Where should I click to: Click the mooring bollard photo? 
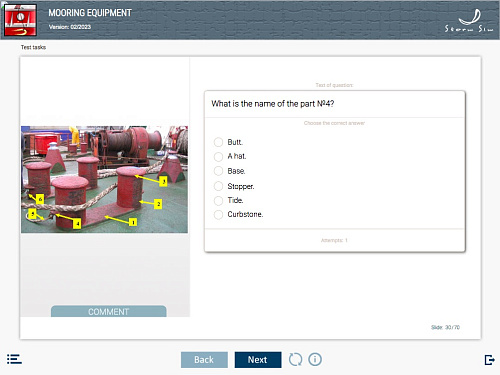click(104, 179)
